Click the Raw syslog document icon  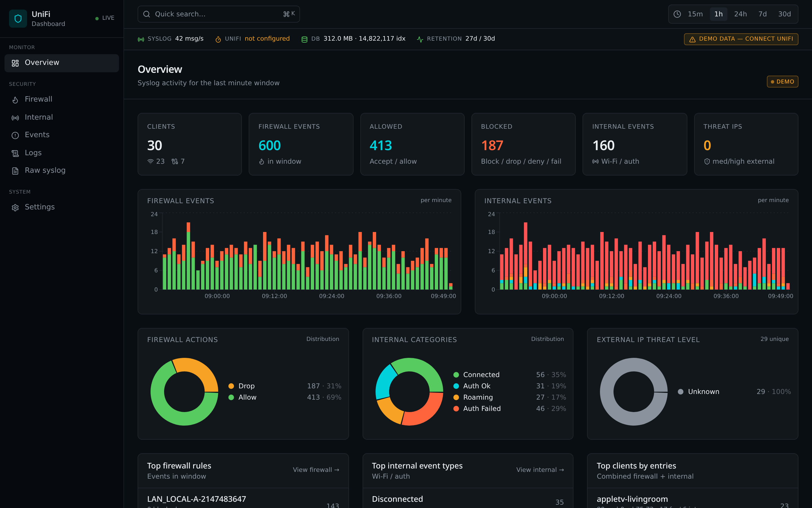[x=15, y=171]
